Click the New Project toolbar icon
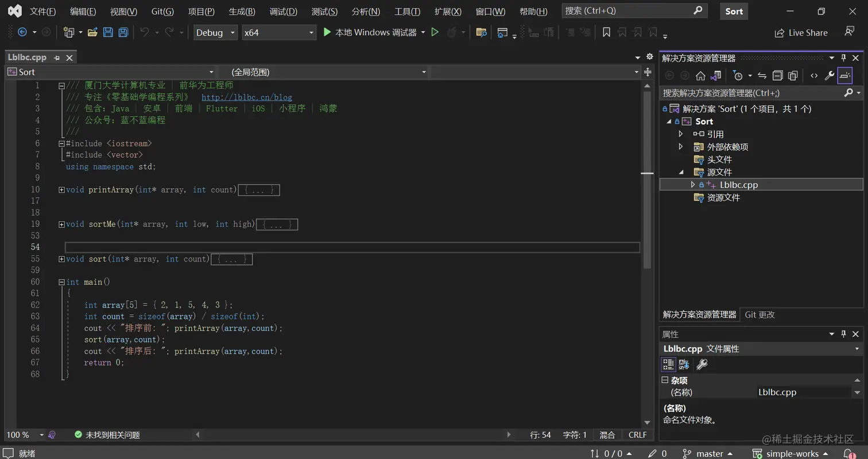Viewport: 868px width, 459px height. [69, 33]
